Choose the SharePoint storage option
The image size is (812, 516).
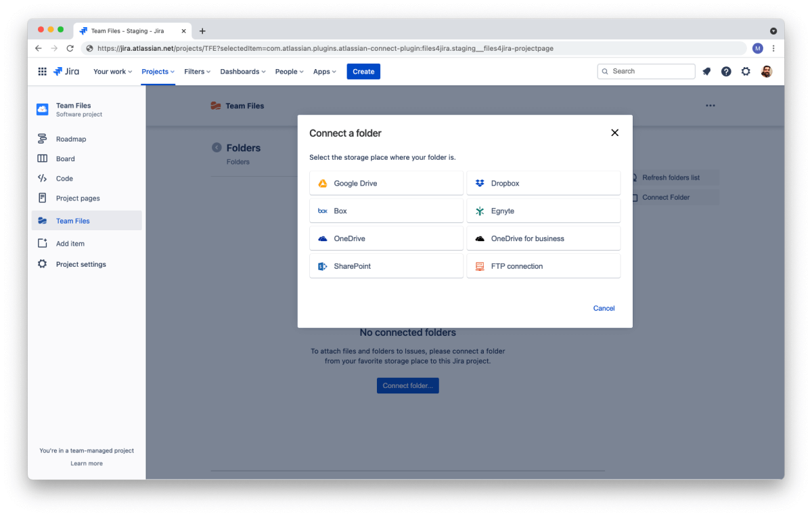[x=386, y=267]
